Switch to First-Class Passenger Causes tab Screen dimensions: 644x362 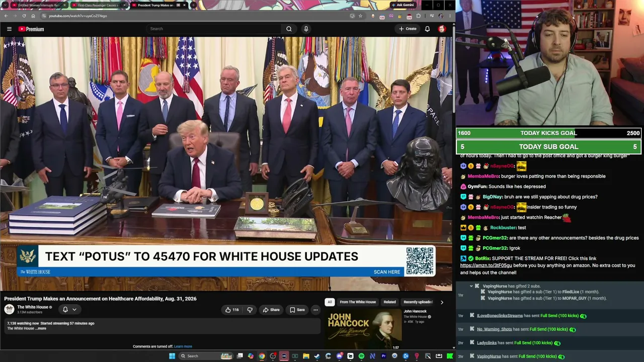[99, 5]
